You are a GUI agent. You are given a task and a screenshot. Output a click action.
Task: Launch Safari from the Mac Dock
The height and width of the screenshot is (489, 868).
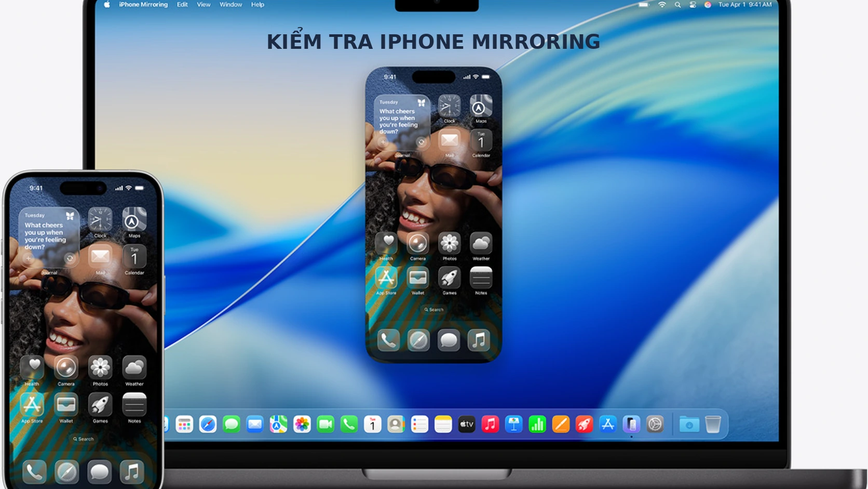pos(208,425)
